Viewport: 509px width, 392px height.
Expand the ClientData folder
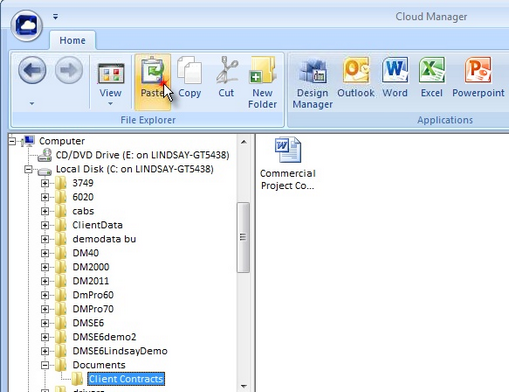click(45, 225)
